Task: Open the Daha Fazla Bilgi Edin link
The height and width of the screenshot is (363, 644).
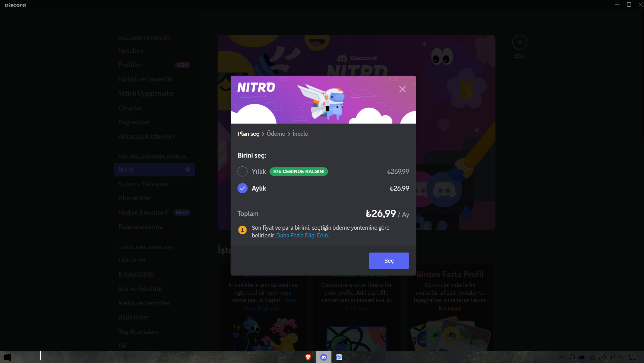Action: click(x=302, y=235)
